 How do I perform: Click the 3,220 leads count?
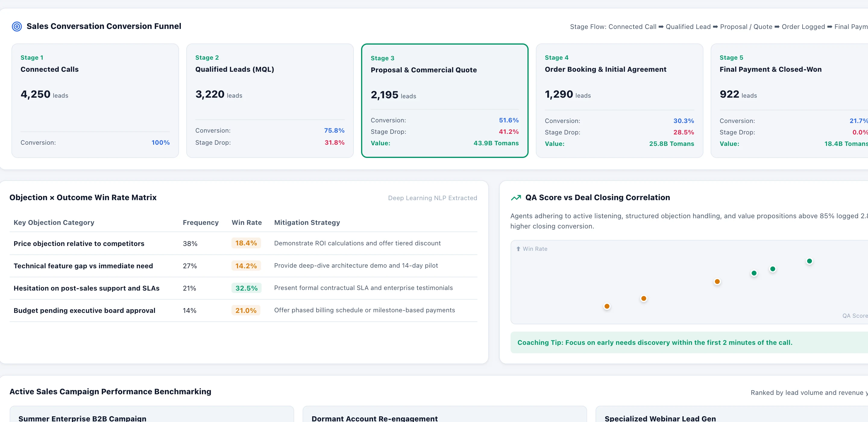pyautogui.click(x=219, y=94)
